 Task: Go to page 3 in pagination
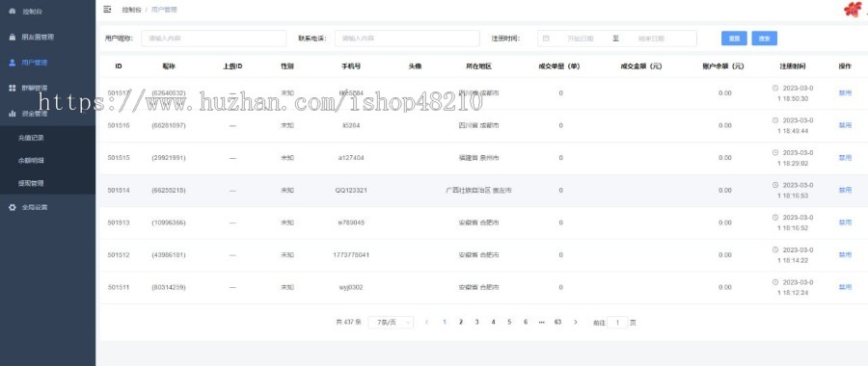coord(476,322)
